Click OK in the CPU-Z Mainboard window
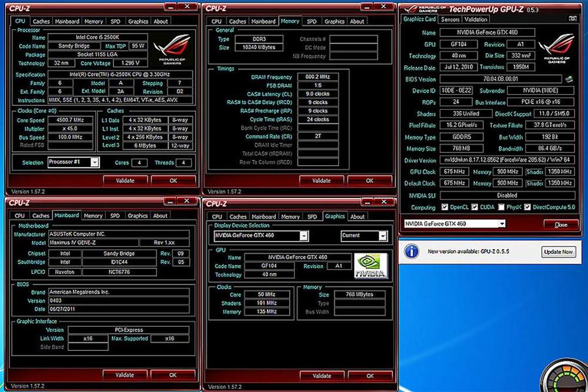 [172, 375]
